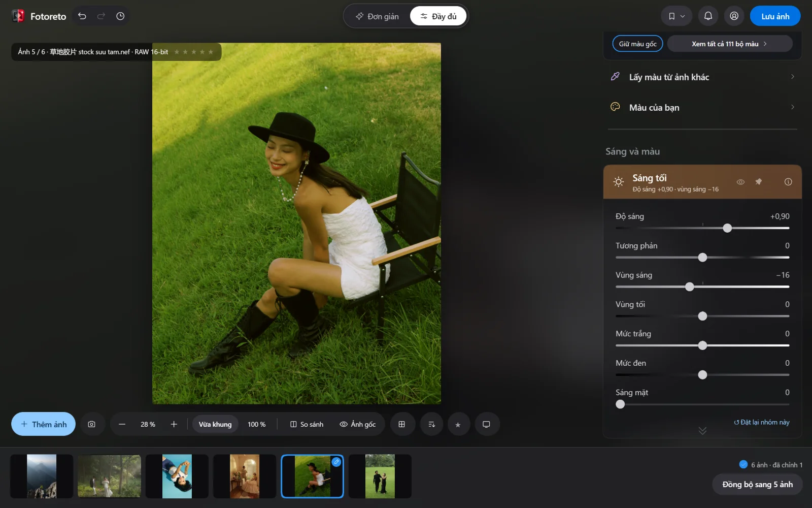Click Đồng bộ sang 5 ảnh button
The image size is (812, 508).
pyautogui.click(x=758, y=484)
